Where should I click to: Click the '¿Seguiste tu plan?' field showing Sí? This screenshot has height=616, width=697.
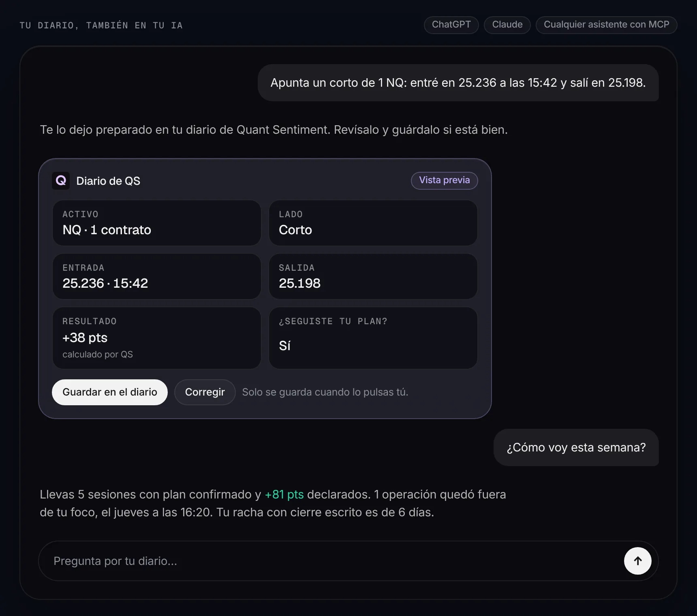[x=373, y=338]
